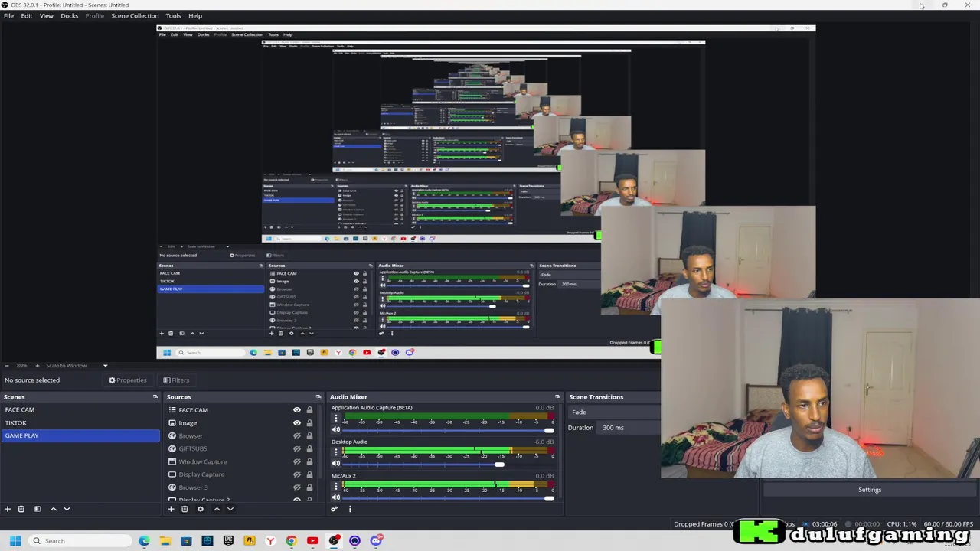This screenshot has width=980, height=551.
Task: Open the Help menu
Action: (x=195, y=15)
